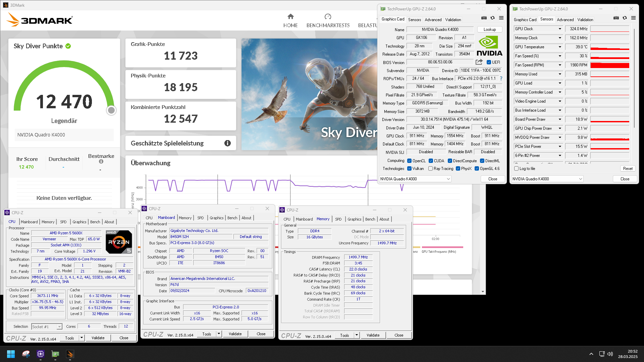Click green verified checkmark next to Sky Diver Punkte
The width and height of the screenshot is (644, 362).
coord(68,46)
